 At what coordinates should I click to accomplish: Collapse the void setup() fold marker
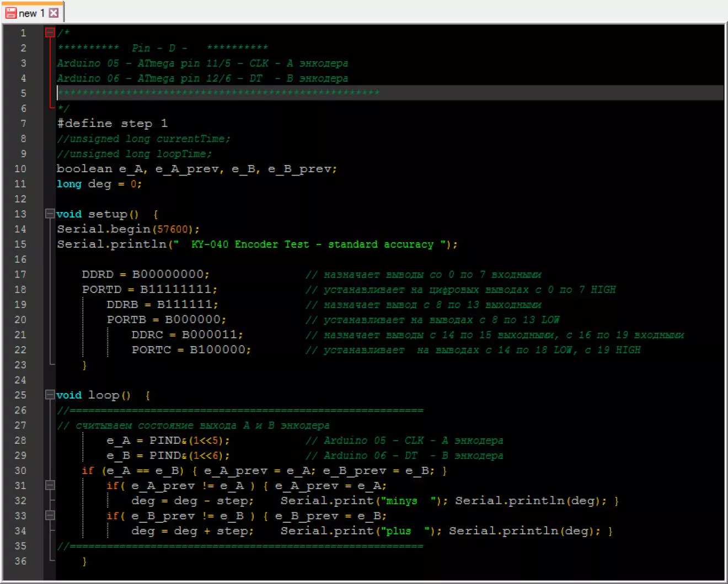[50, 214]
